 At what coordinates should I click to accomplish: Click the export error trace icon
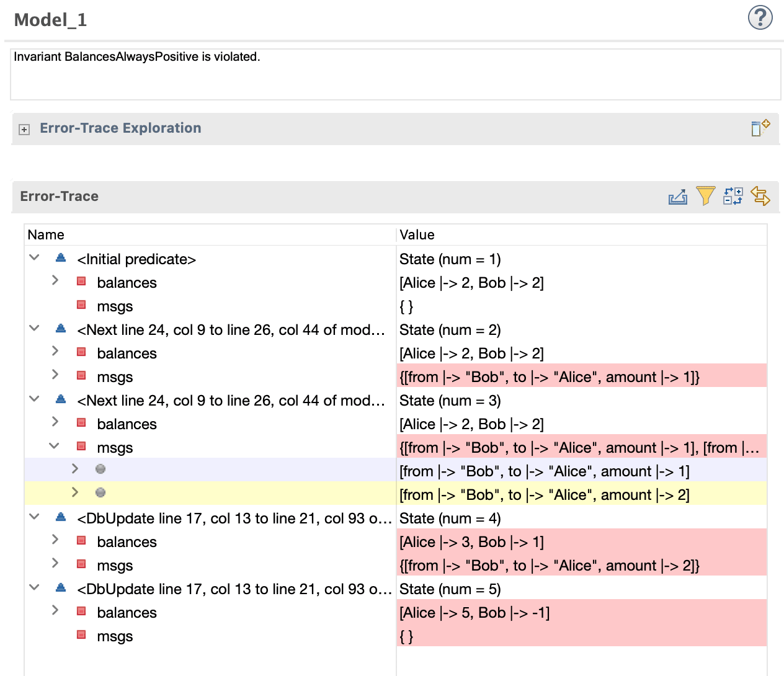tap(677, 197)
